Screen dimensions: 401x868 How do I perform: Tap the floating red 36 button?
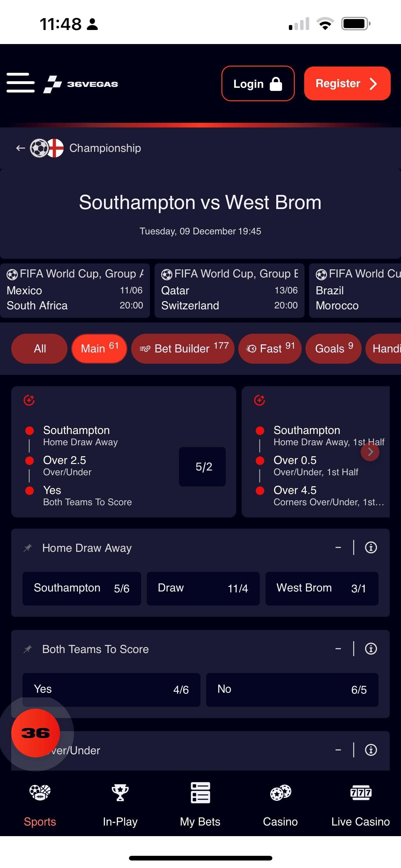[36, 733]
